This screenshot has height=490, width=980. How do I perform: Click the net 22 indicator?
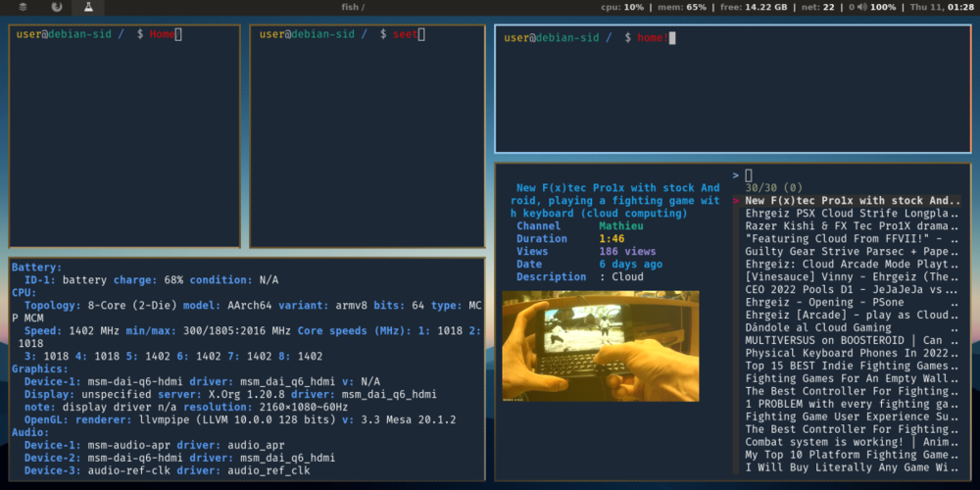[817, 8]
